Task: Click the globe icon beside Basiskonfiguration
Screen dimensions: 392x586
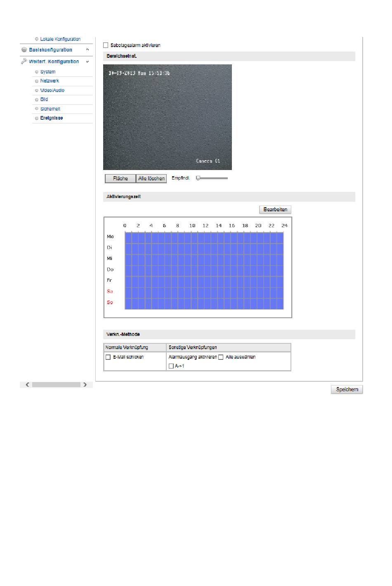Action: point(24,50)
